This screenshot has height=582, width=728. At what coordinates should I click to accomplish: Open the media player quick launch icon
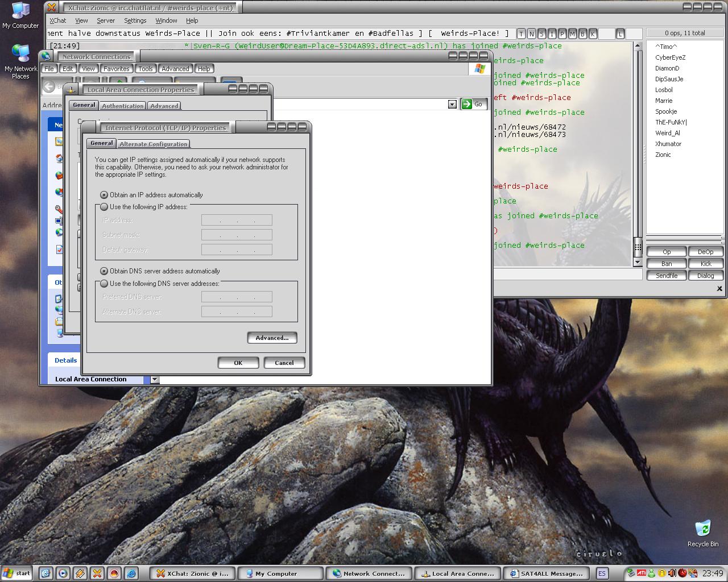coord(63,573)
